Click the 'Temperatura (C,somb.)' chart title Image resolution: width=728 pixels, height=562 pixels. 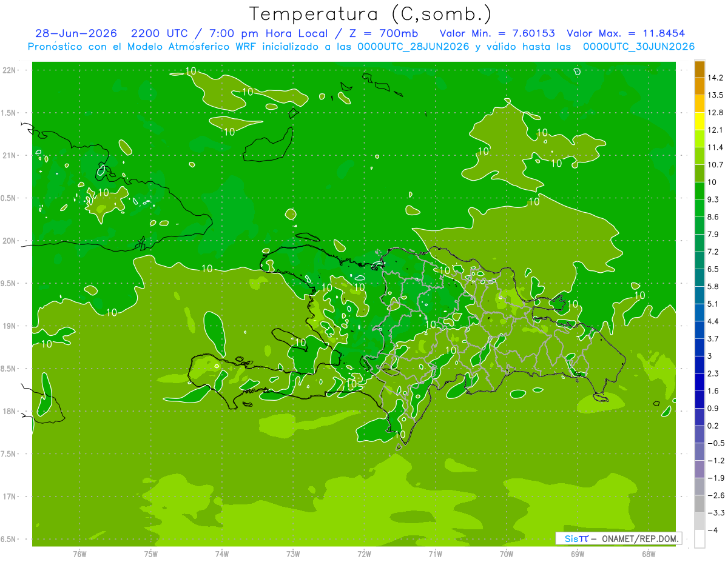[x=371, y=14]
